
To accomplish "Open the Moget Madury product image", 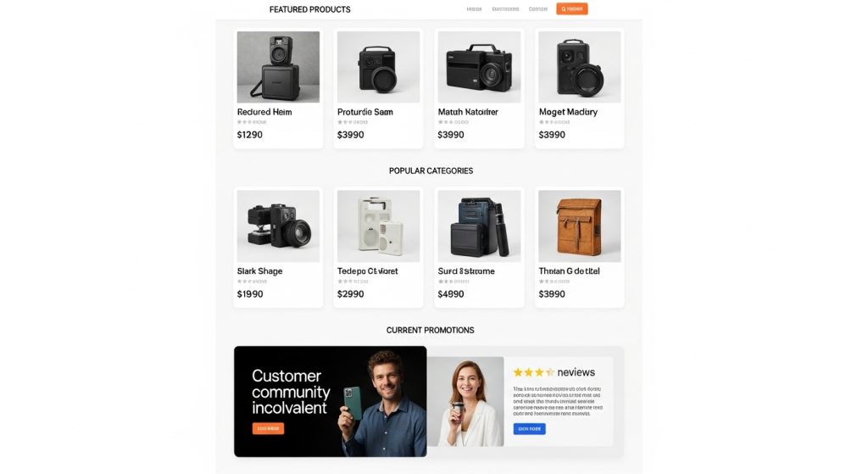I will [579, 66].
